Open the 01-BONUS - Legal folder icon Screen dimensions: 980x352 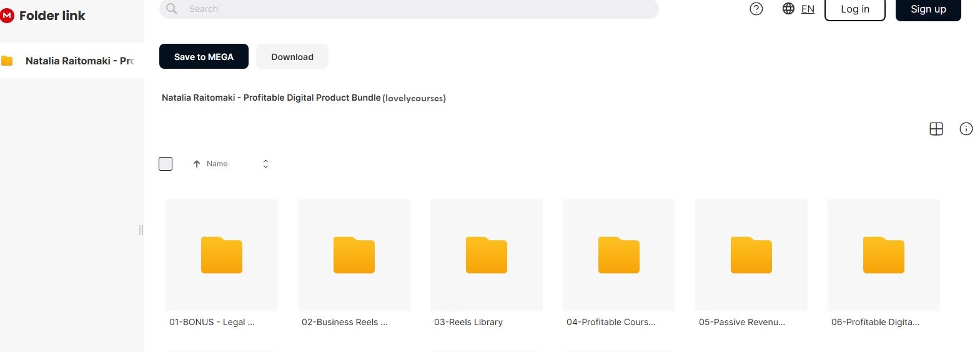click(x=222, y=255)
